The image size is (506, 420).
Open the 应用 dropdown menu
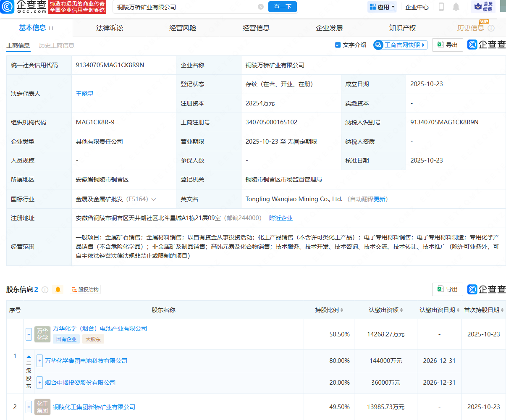coord(381,7)
